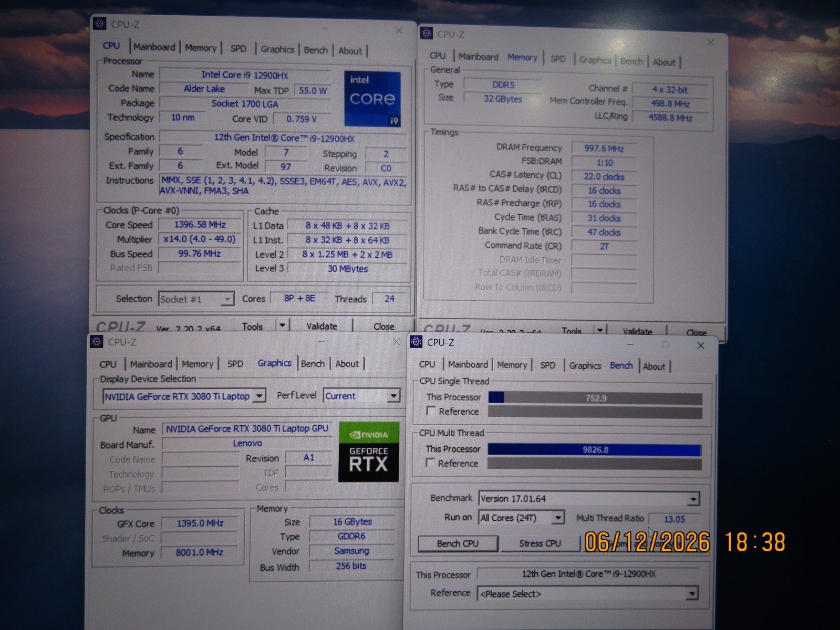The image size is (840, 630).
Task: Select Mainboard tab in Graphics window
Action: 151,364
